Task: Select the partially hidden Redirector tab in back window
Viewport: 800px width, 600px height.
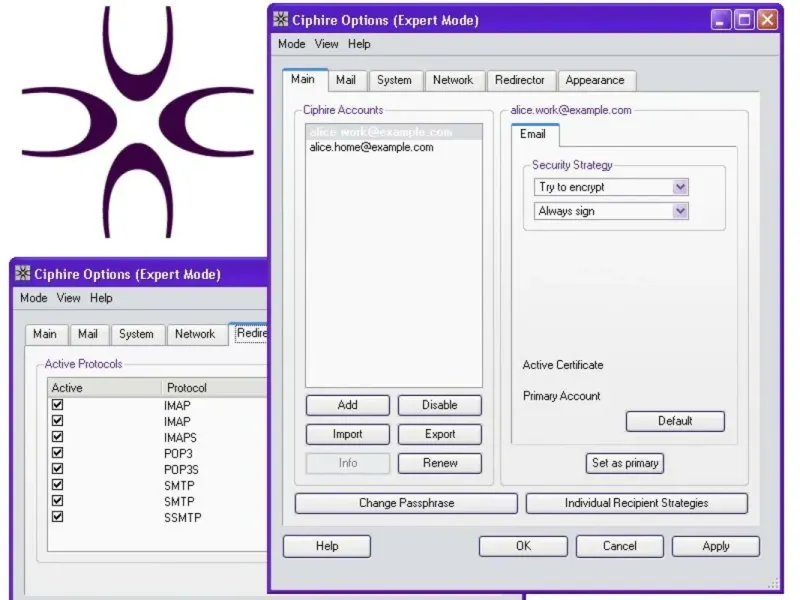Action: coord(250,333)
